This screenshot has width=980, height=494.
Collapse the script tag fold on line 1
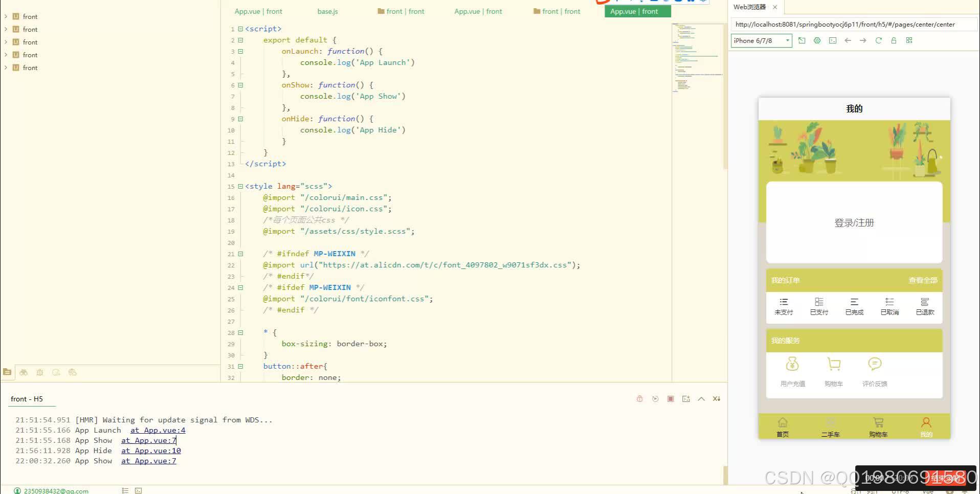tap(240, 29)
